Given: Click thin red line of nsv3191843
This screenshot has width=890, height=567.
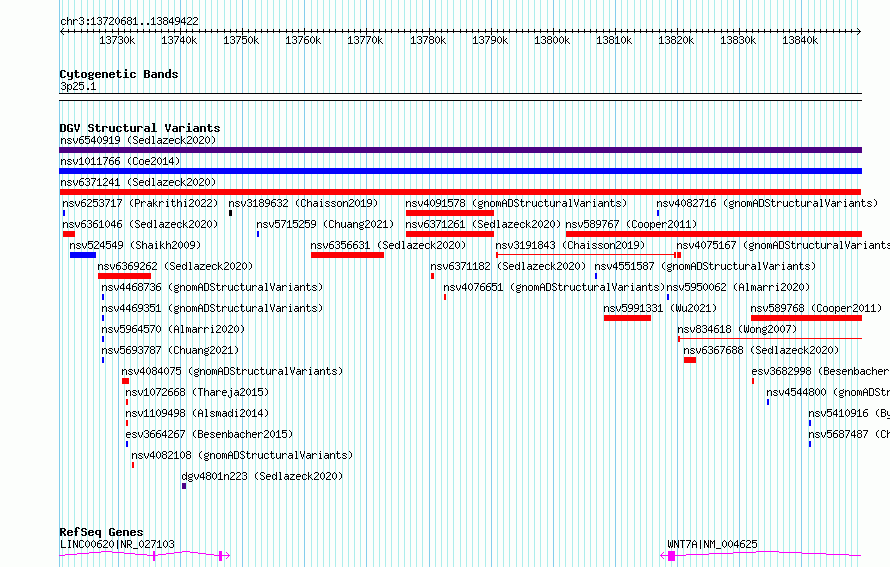Looking at the screenshot, I should coord(586,255).
